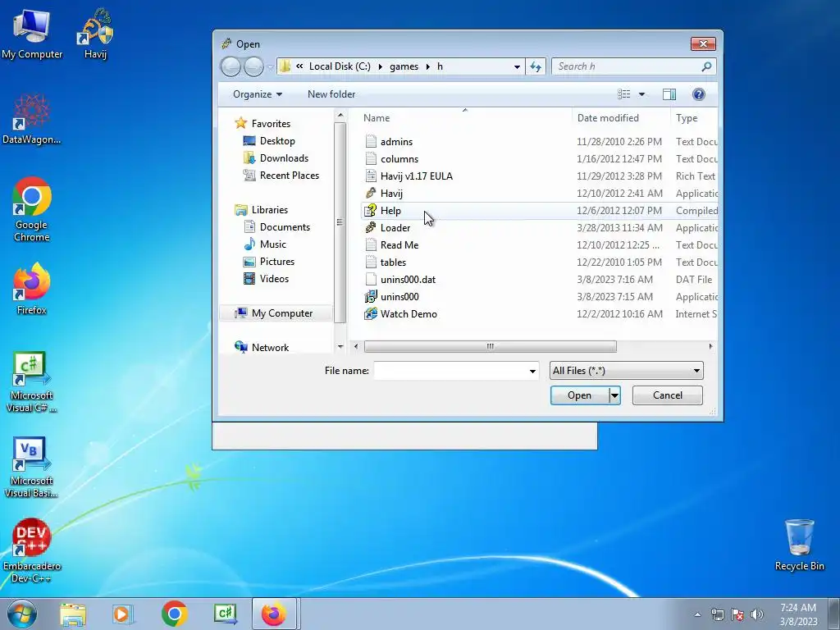Viewport: 840px width, 630px height.
Task: Open the All Files (*.*) type dropdown
Action: 626,371
